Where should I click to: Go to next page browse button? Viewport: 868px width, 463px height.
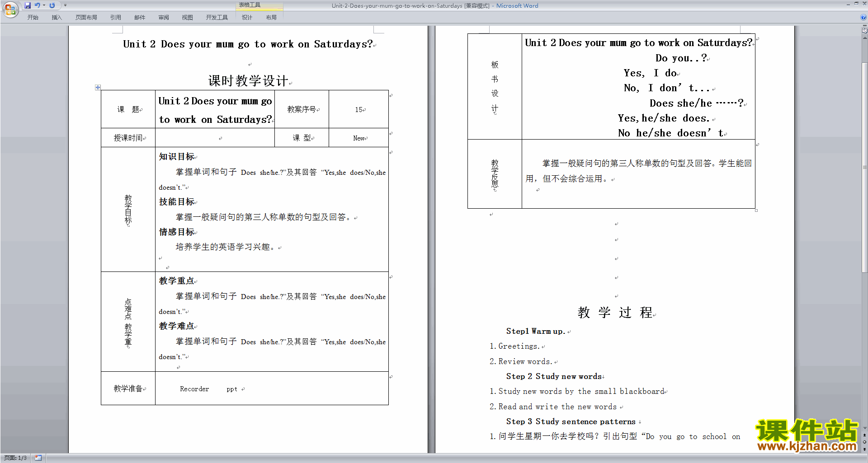click(x=864, y=449)
